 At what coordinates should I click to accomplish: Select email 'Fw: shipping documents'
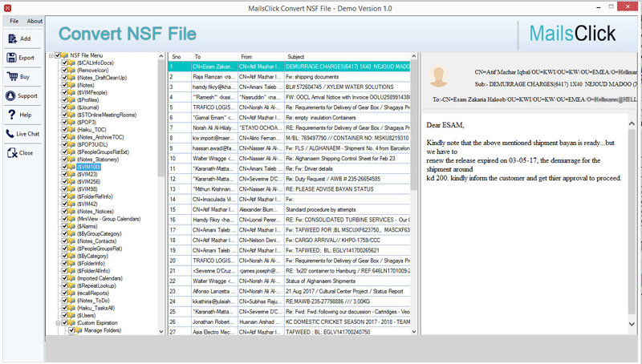289,77
